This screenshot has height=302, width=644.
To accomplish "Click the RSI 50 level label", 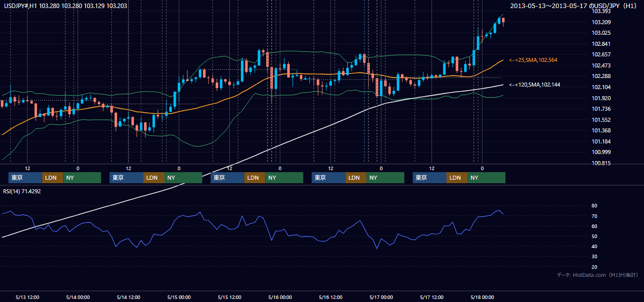I will click(x=595, y=236).
